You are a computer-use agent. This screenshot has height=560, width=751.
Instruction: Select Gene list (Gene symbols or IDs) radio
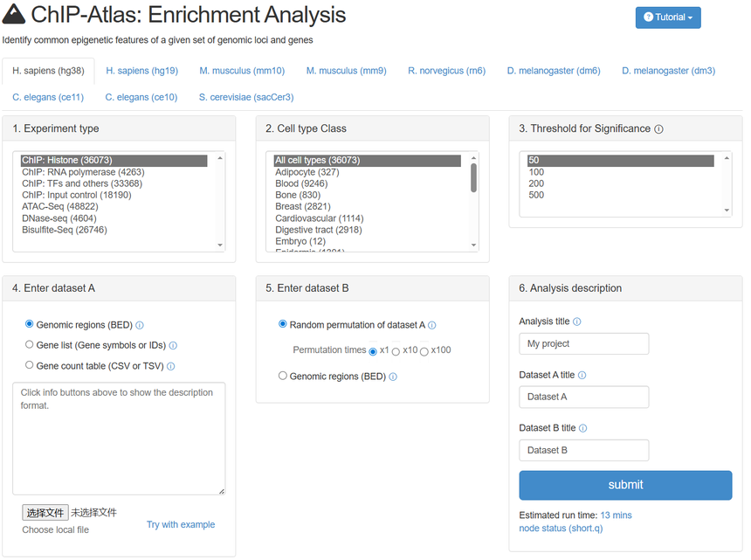click(30, 345)
